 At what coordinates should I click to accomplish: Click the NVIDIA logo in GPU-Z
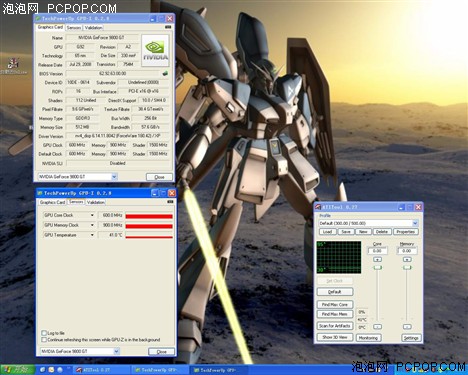(155, 51)
